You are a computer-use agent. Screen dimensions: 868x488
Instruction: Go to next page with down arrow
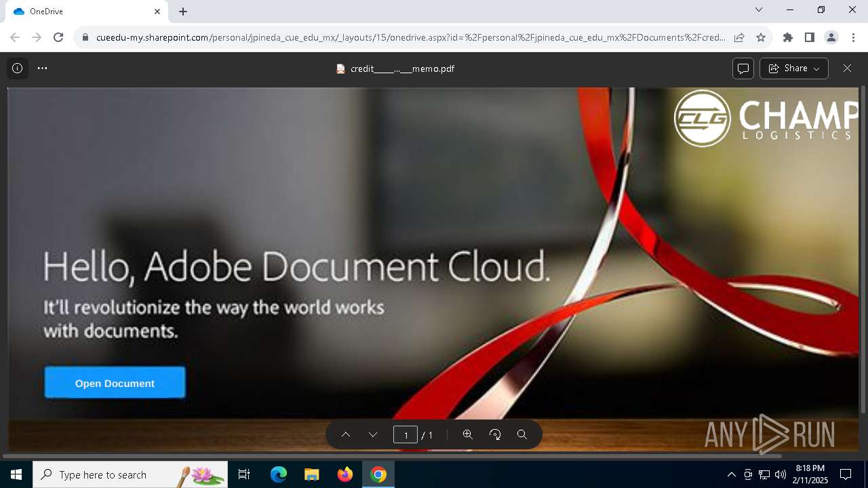pyautogui.click(x=373, y=434)
